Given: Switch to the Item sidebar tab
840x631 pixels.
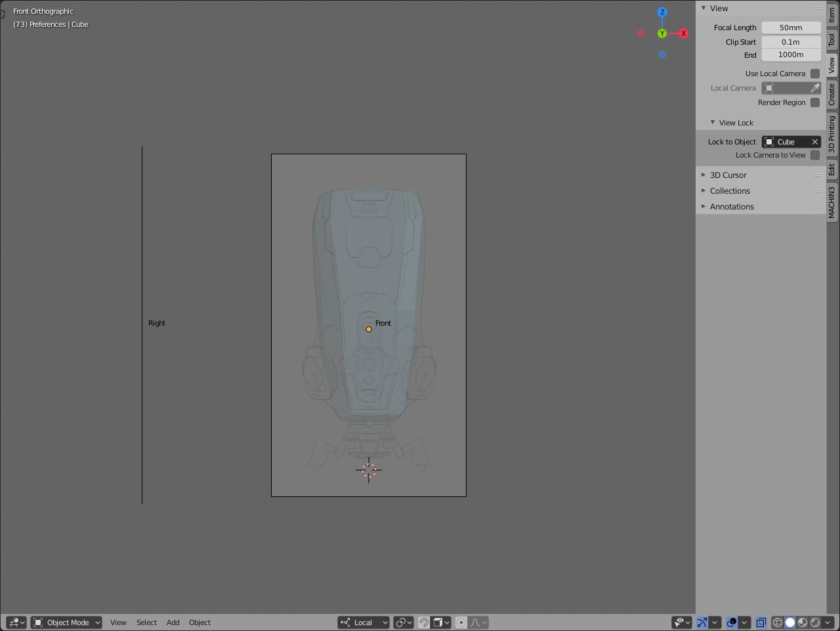Looking at the screenshot, I should tap(832, 15).
